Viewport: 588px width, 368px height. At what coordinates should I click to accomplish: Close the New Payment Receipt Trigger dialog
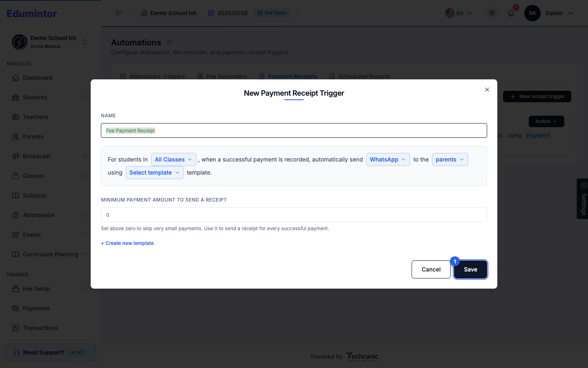point(487,90)
